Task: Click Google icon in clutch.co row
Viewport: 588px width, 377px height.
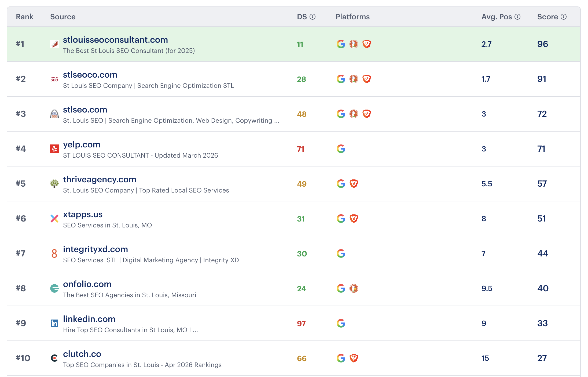Action: 341,358
